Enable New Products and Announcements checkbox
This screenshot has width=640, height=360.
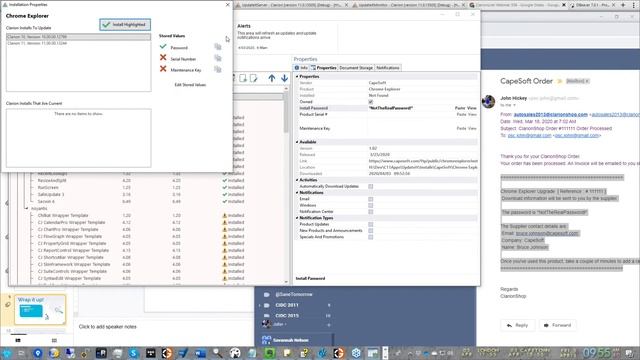point(371,231)
